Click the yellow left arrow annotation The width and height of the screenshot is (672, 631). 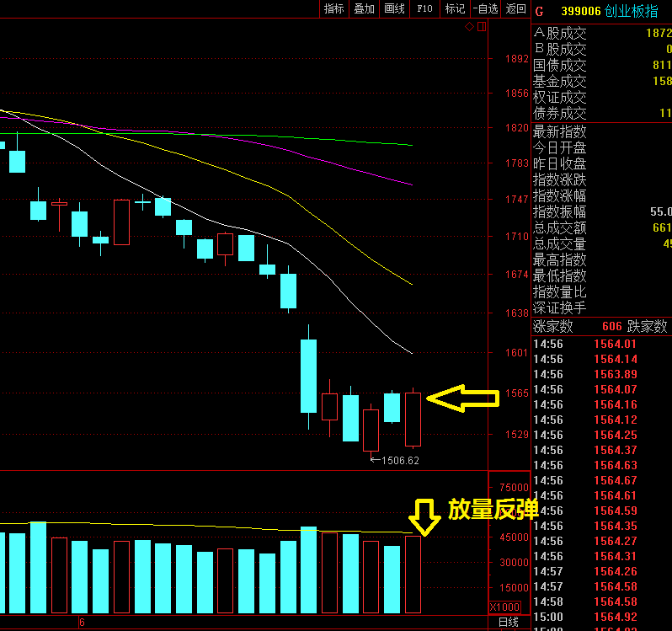point(458,398)
